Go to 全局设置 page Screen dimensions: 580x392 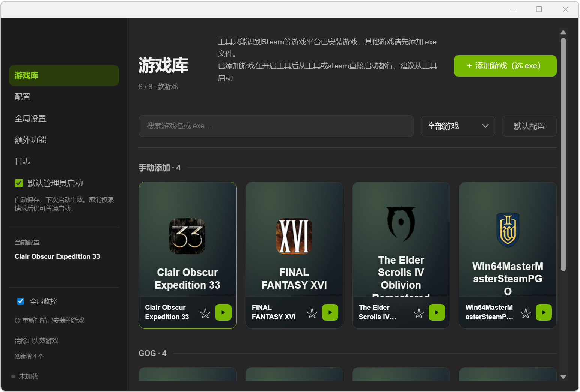64,119
